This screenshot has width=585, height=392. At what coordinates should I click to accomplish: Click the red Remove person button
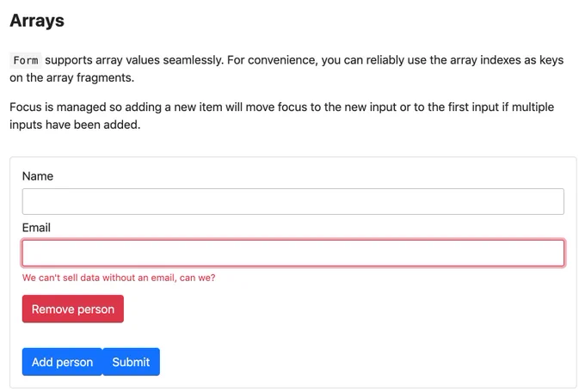pyautogui.click(x=73, y=309)
